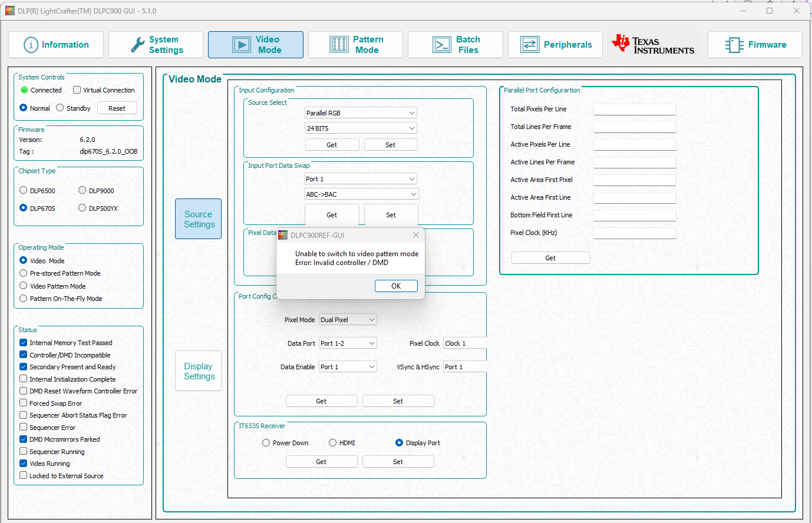Toggle DMD Micromirrors Parked checkbox
The image size is (812, 523).
point(24,439)
